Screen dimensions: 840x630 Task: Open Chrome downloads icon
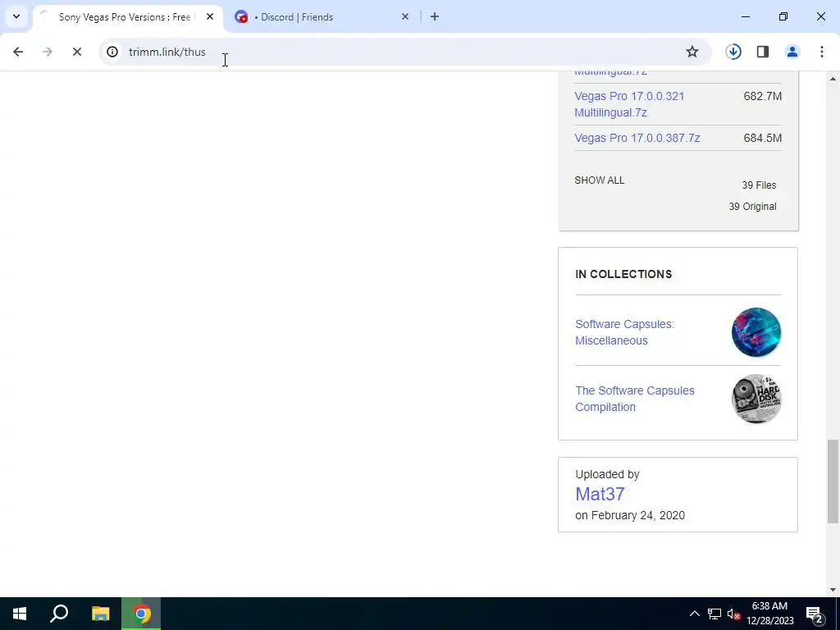tap(733, 52)
